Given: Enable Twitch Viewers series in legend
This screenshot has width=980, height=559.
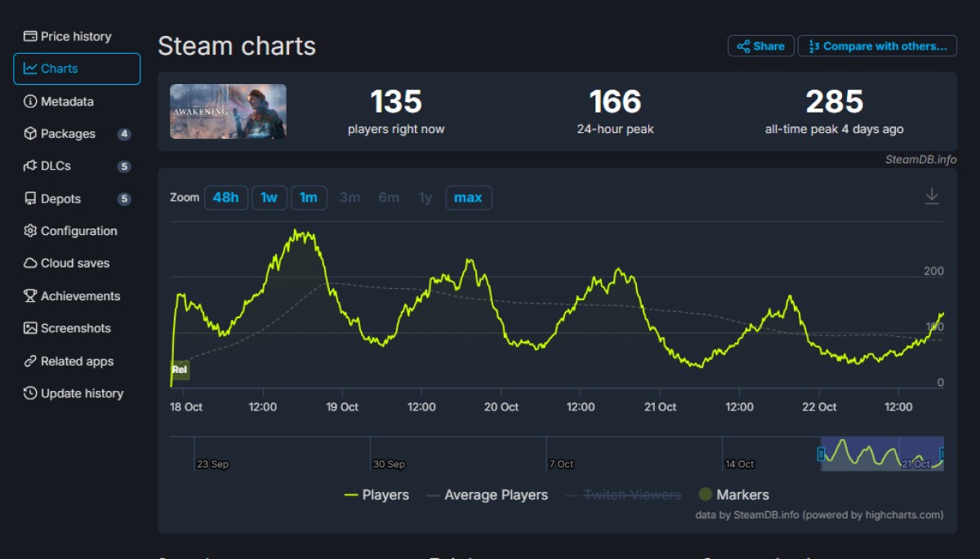Looking at the screenshot, I should (x=622, y=495).
